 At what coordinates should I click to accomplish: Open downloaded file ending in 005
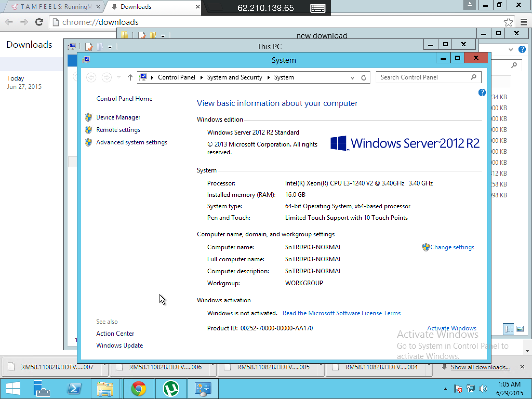(268, 367)
